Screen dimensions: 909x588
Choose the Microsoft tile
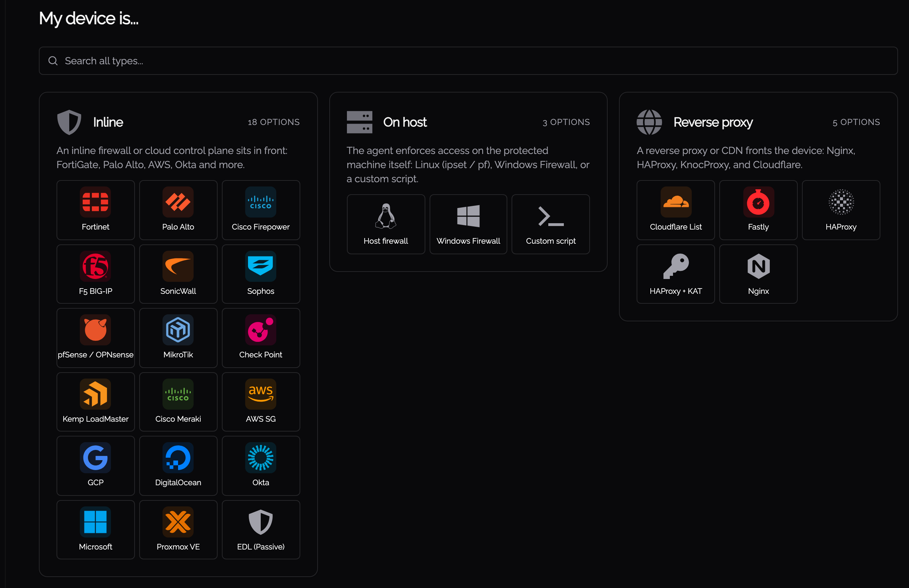(95, 530)
